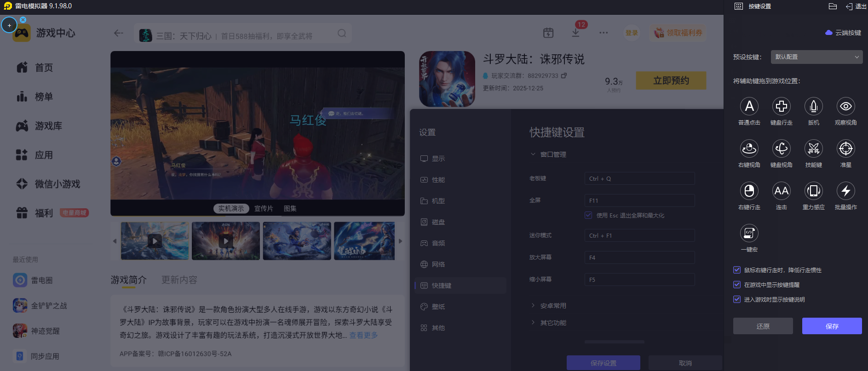The width and height of the screenshot is (868, 371).
Task: Open the downloads icon with badge 12
Action: (x=575, y=33)
